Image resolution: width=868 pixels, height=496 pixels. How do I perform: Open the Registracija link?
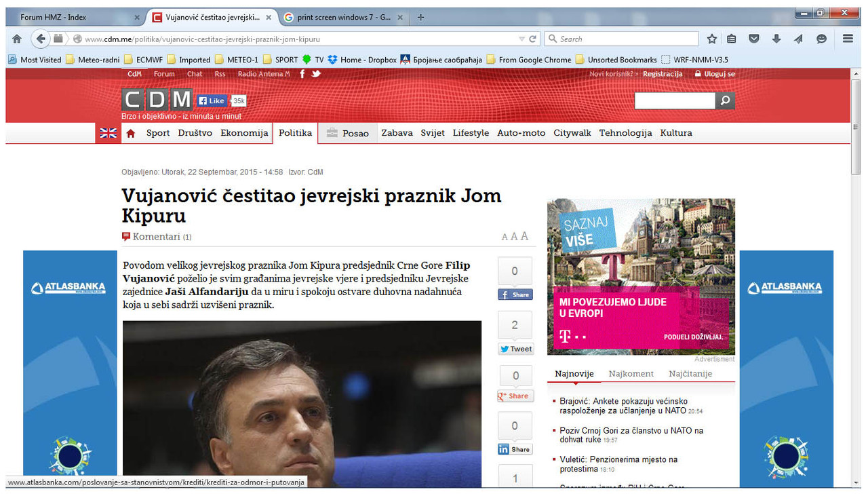[x=663, y=74]
